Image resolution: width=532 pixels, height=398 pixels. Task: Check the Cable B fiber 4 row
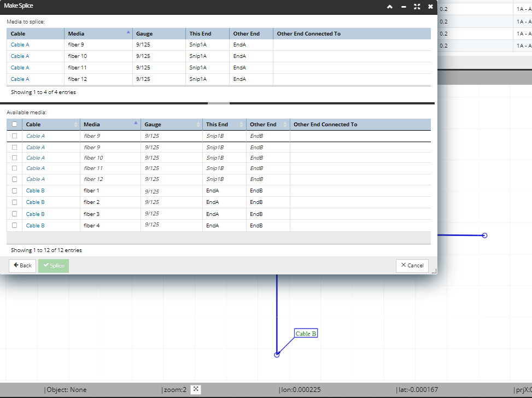(14, 225)
